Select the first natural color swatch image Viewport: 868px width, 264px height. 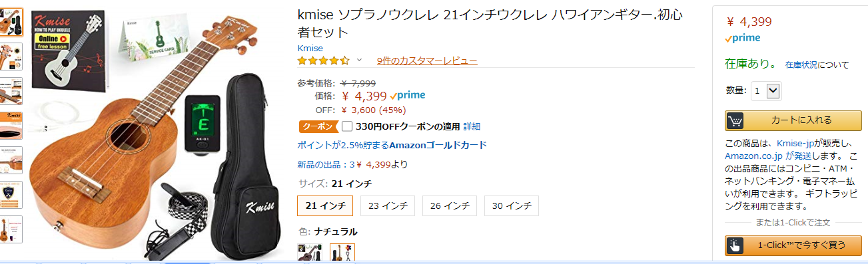pyautogui.click(x=308, y=253)
